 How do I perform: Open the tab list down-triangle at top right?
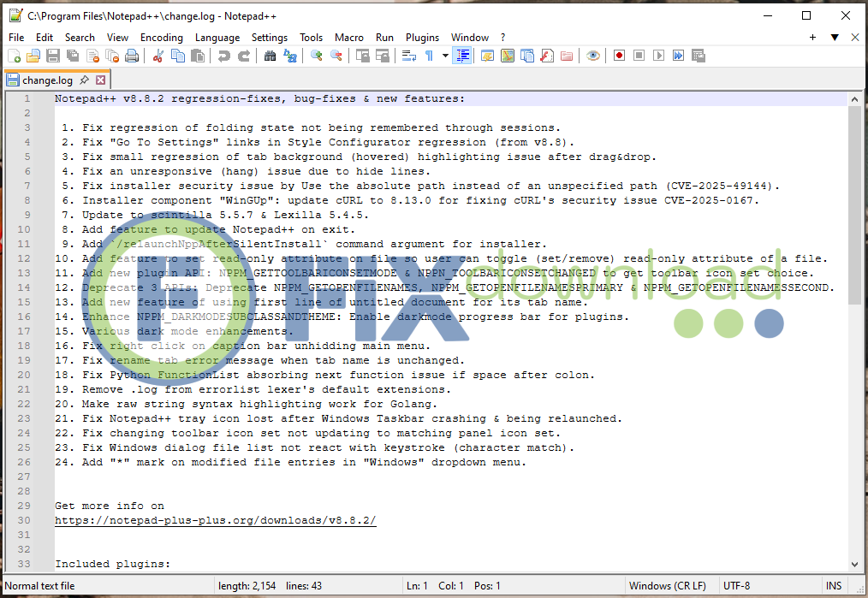click(835, 38)
